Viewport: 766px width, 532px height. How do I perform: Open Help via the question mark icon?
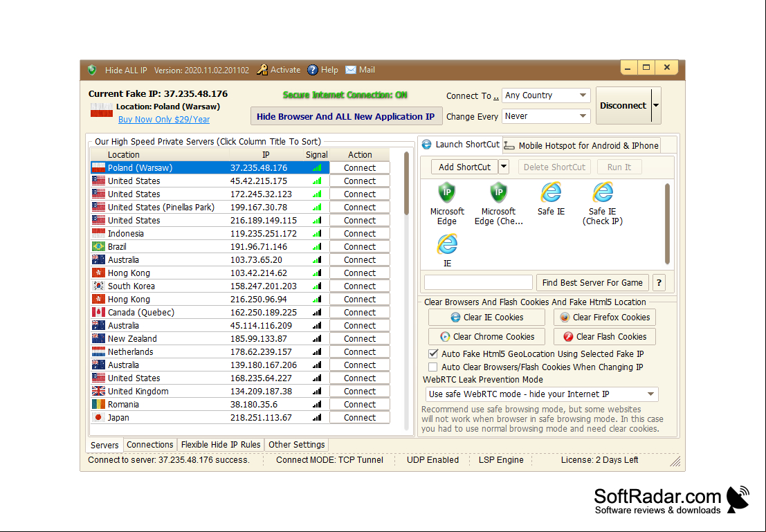tap(312, 70)
